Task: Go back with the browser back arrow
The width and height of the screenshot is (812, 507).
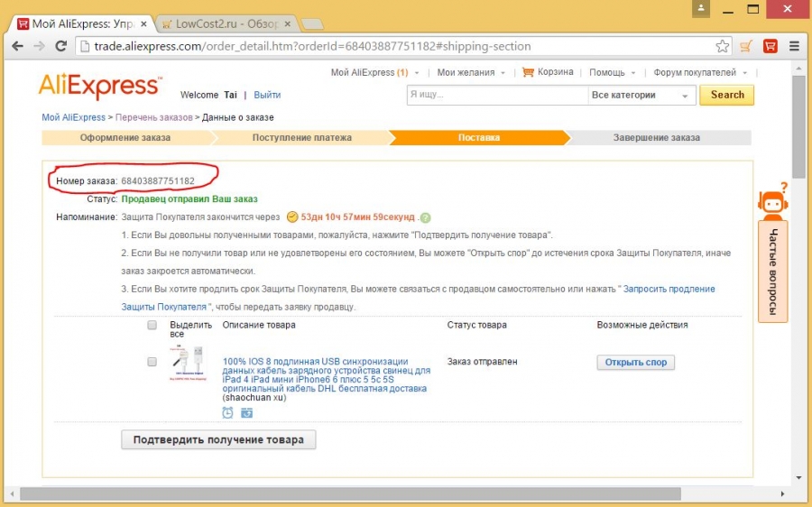Action: 17,46
